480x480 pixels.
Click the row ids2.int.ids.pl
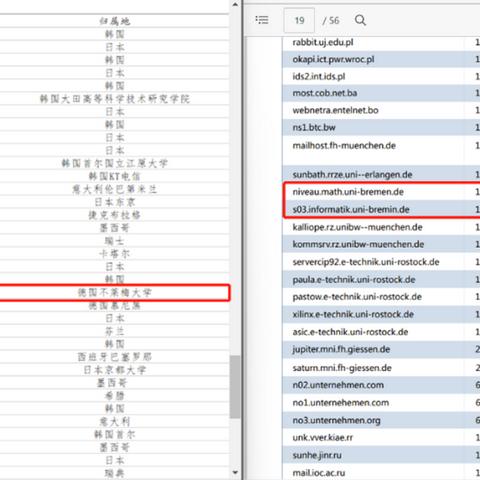click(381, 76)
